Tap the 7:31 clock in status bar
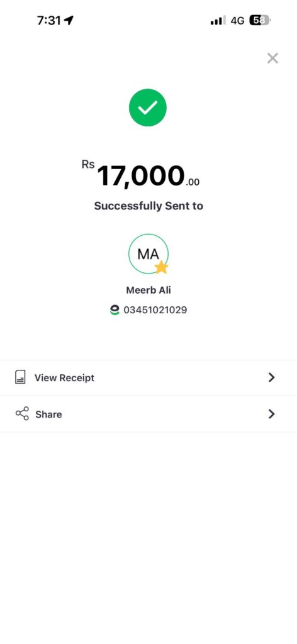The height and width of the screenshot is (644, 297). [x=48, y=20]
